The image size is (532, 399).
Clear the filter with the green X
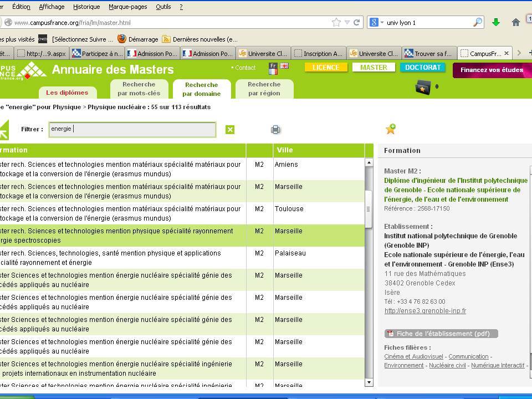(229, 130)
